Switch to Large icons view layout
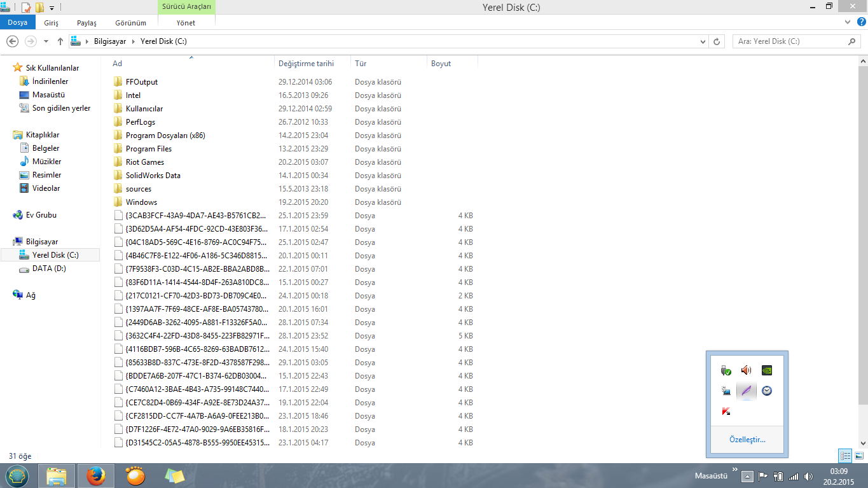Image resolution: width=868 pixels, height=488 pixels. tap(859, 456)
